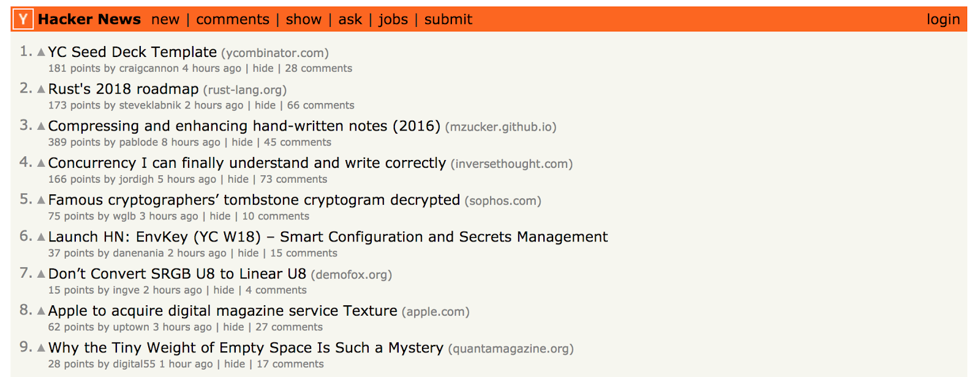Image resolution: width=980 pixels, height=377 pixels.
Task: View user uptown's profile
Action: (131, 327)
